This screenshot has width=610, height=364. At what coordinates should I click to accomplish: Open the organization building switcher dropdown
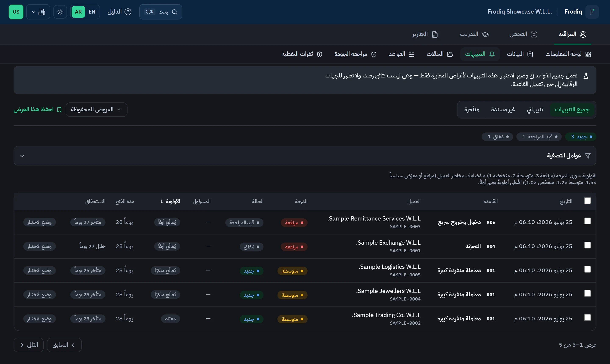tap(38, 12)
